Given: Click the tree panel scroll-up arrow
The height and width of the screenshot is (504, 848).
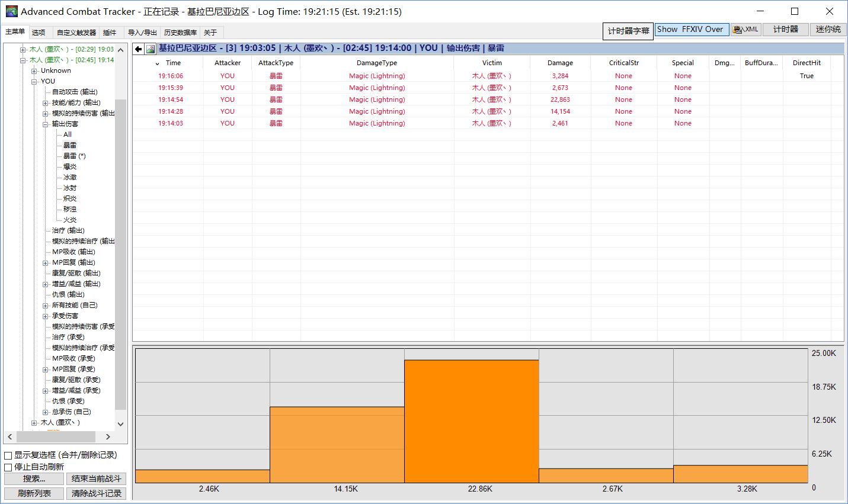Looking at the screenshot, I should coord(121,50).
